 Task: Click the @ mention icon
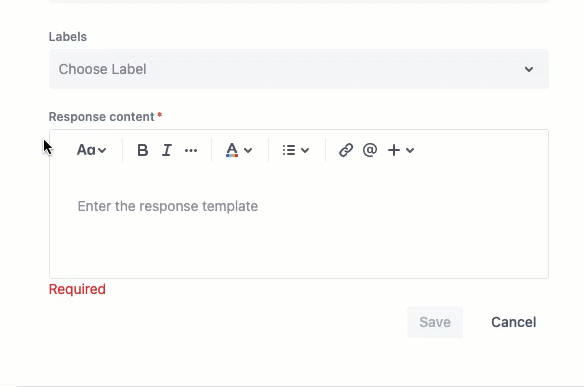click(370, 150)
